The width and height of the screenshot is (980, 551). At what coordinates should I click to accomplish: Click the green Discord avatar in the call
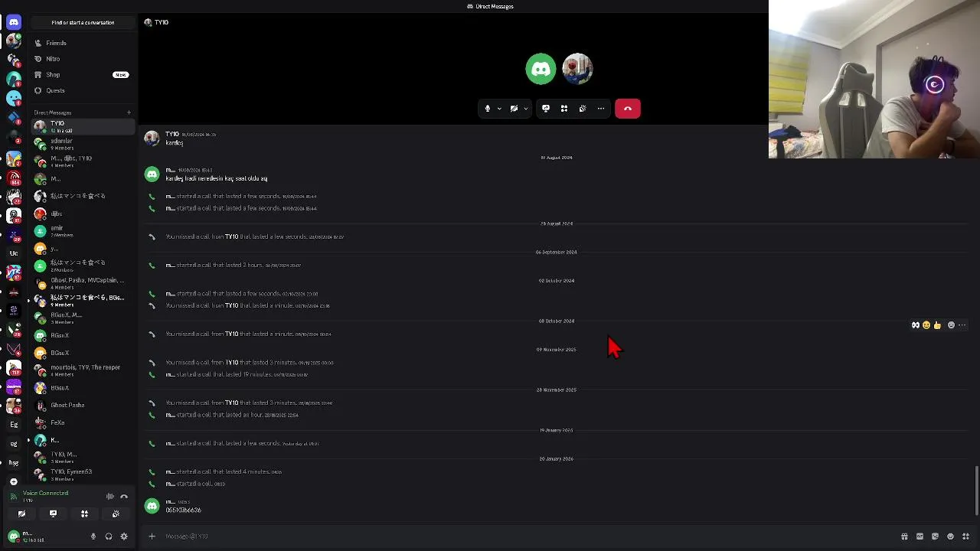[x=541, y=69]
